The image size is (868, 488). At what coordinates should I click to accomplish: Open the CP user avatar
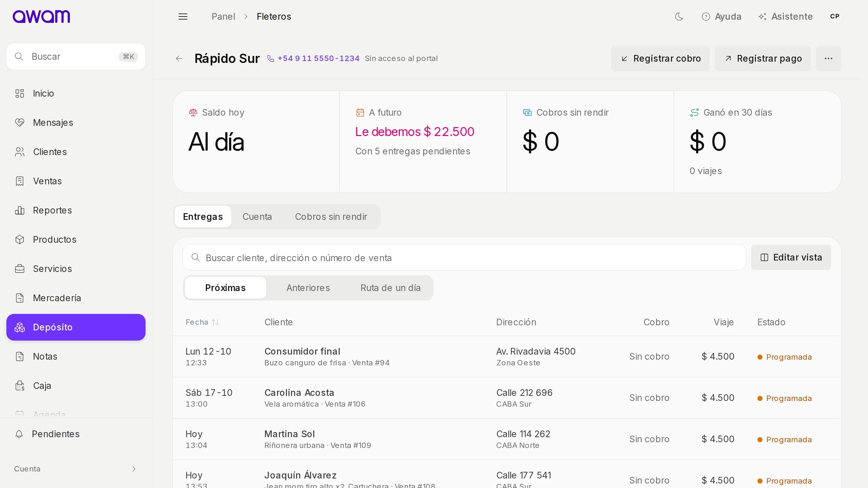click(834, 17)
